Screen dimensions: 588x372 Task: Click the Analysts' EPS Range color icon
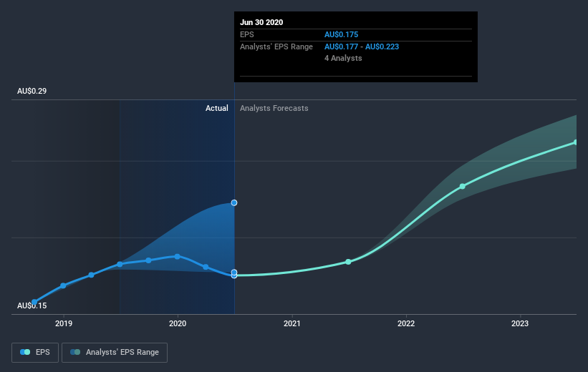[75, 352]
